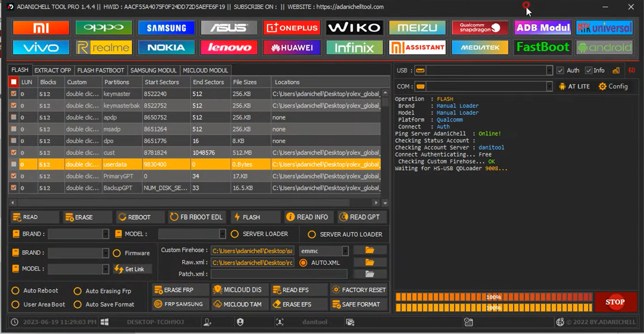Screen dimensions: 644x334
Task: Click the upper 100% progress bar
Action: click(494, 297)
